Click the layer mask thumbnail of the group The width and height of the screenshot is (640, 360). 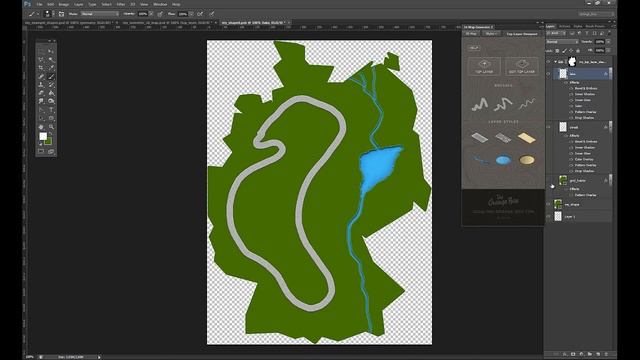(x=572, y=62)
